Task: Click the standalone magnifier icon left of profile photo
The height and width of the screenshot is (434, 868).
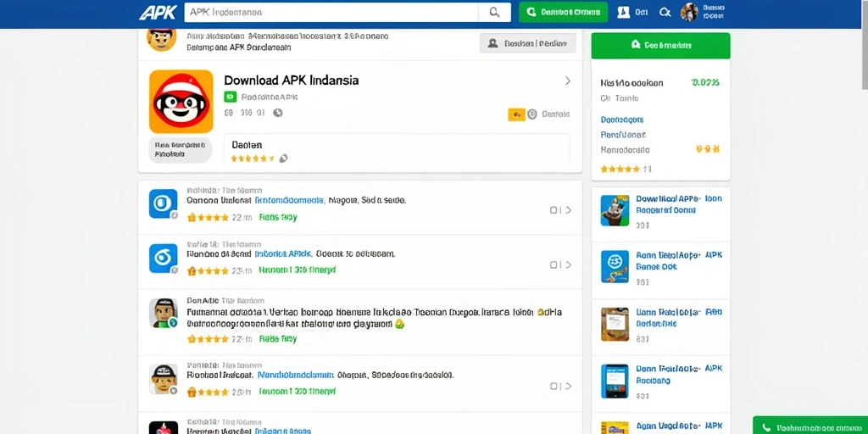Action: point(665,12)
